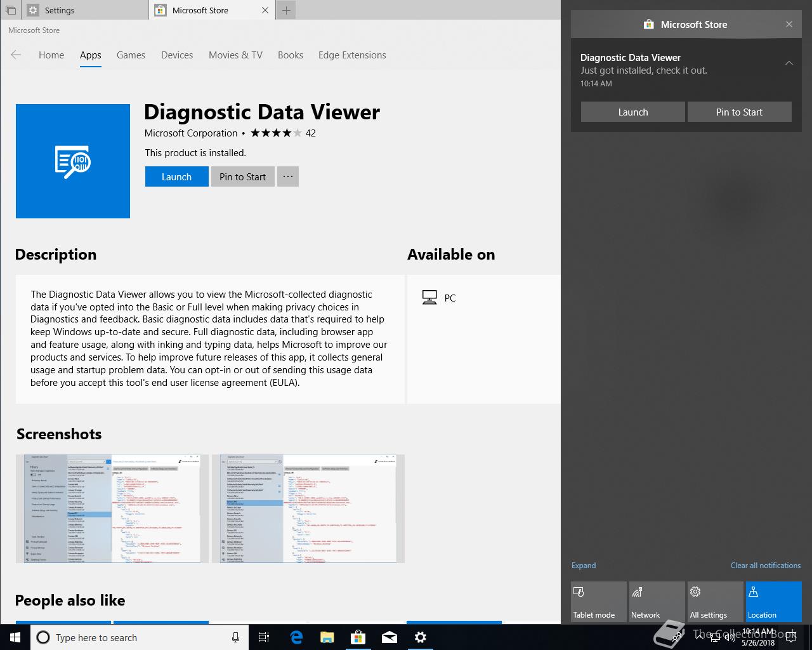Image resolution: width=812 pixels, height=650 pixels.
Task: Click the Description text about Diagnostic Data Viewer
Action: point(209,338)
